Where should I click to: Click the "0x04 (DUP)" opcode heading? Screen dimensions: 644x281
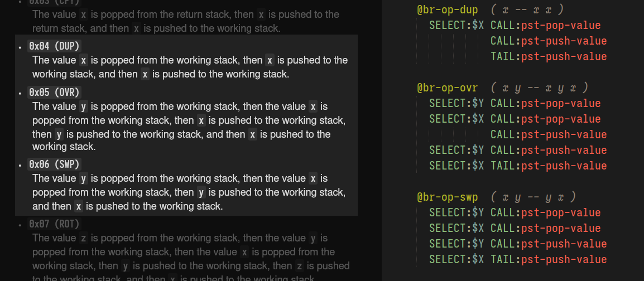coord(54,46)
